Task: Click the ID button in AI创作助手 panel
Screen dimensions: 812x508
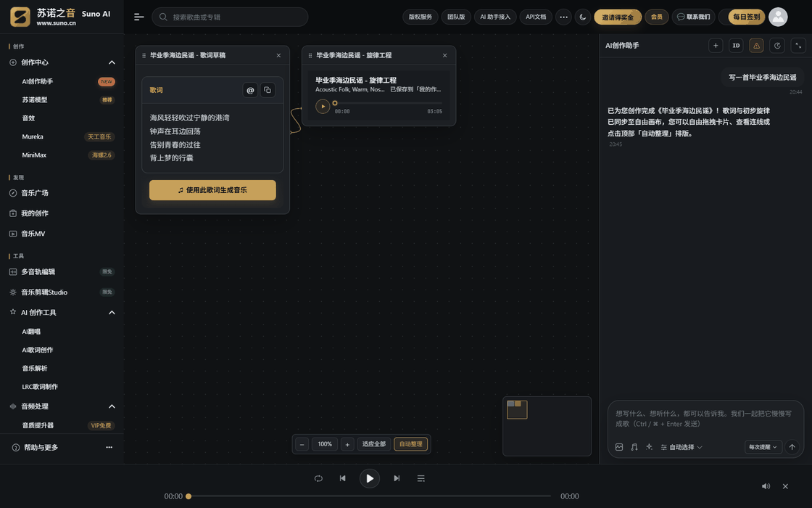Action: click(736, 46)
